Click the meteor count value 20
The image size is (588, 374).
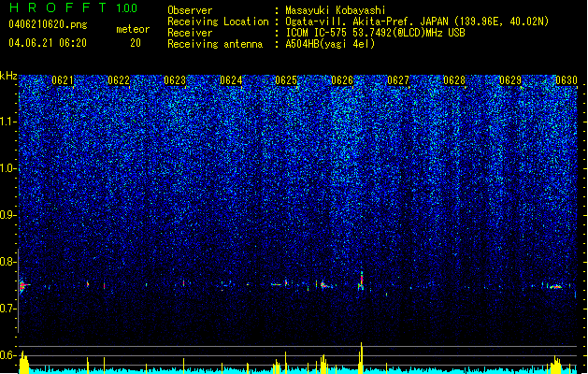[136, 43]
